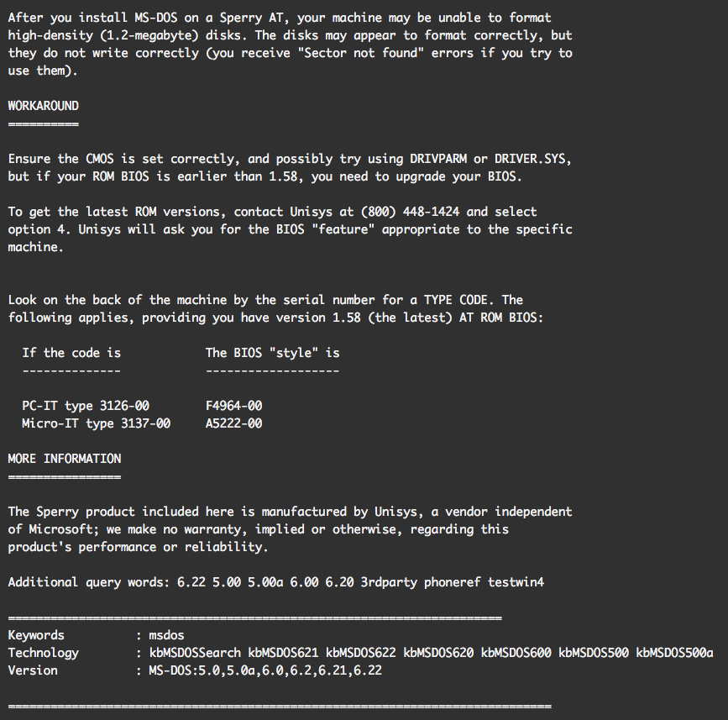Screen dimensions: 728x720
Task: Click the kbMSDOS500a technology tag
Action: pyautogui.click(x=674, y=653)
